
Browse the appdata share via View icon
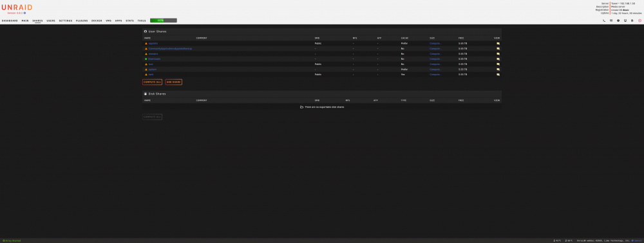coord(498,43)
